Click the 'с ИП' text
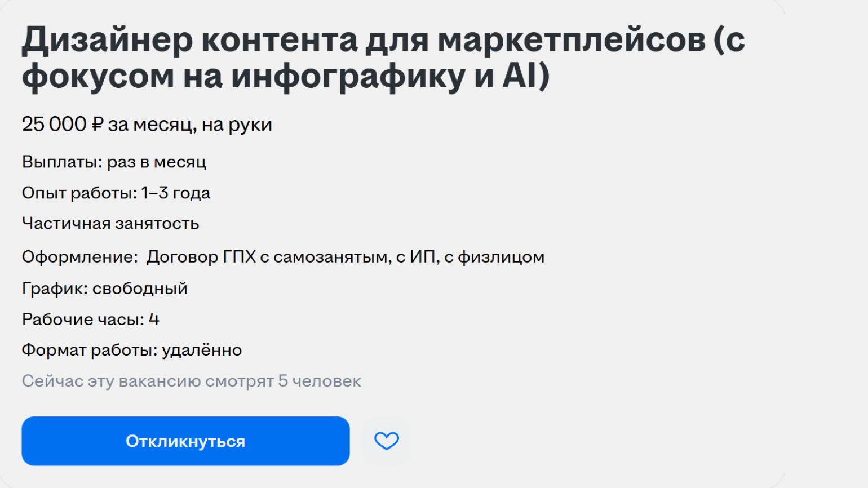 click(x=417, y=257)
